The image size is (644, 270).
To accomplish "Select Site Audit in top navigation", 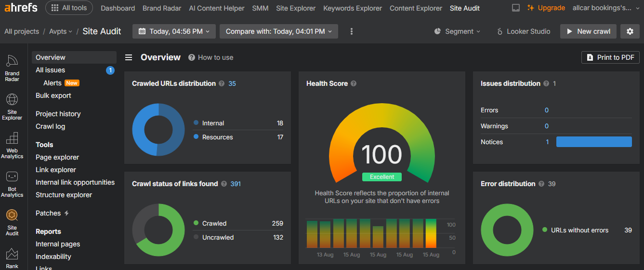I will (465, 8).
